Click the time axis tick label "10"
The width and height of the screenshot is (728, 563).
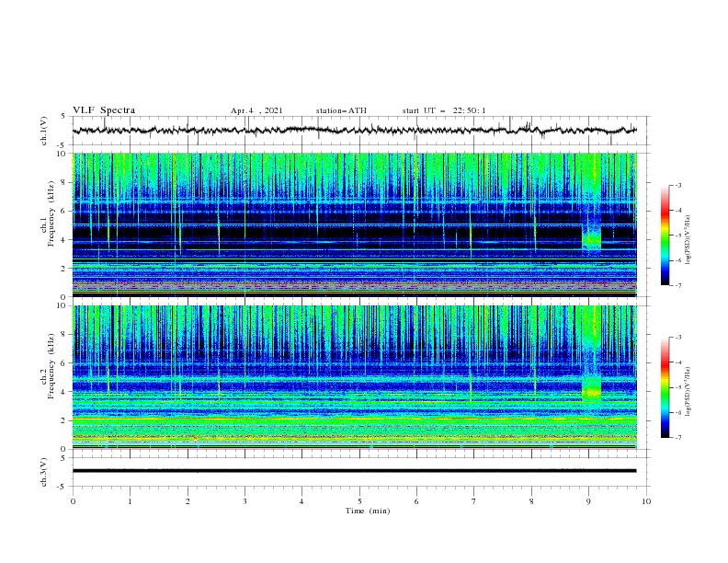646,501
